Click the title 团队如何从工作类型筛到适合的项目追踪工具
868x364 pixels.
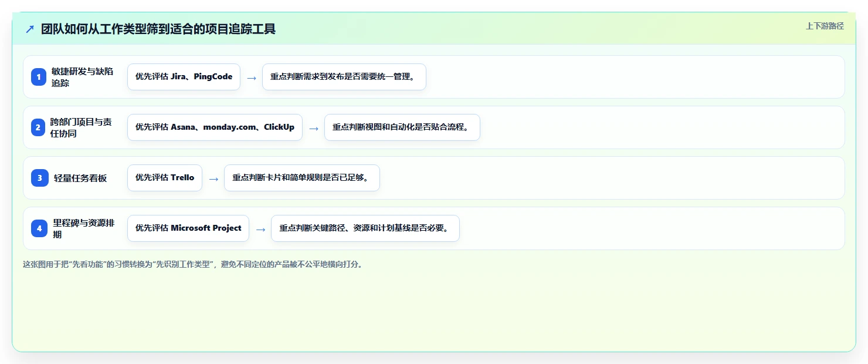pyautogui.click(x=158, y=29)
